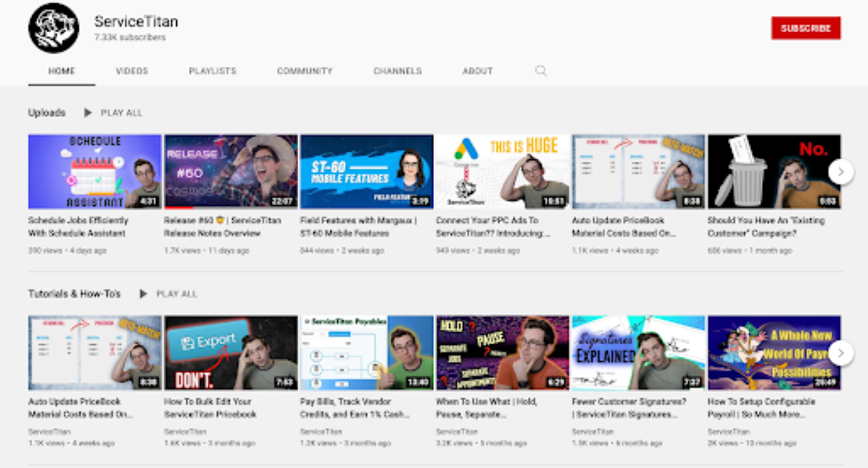Open the Export Don't pricebook thumbnail

pos(231,352)
